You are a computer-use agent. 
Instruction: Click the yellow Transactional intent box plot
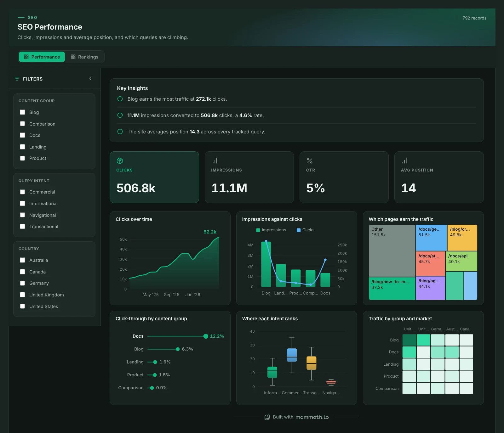coord(312,363)
